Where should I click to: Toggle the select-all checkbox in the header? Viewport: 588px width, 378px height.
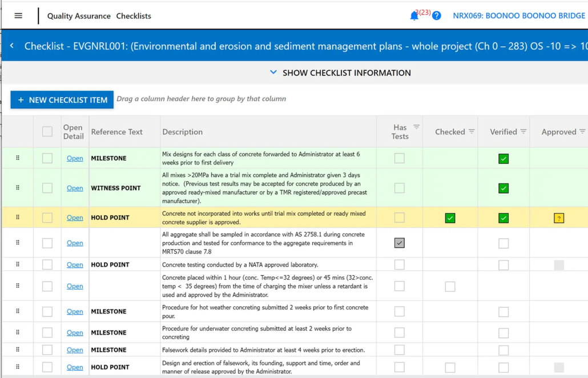[47, 132]
